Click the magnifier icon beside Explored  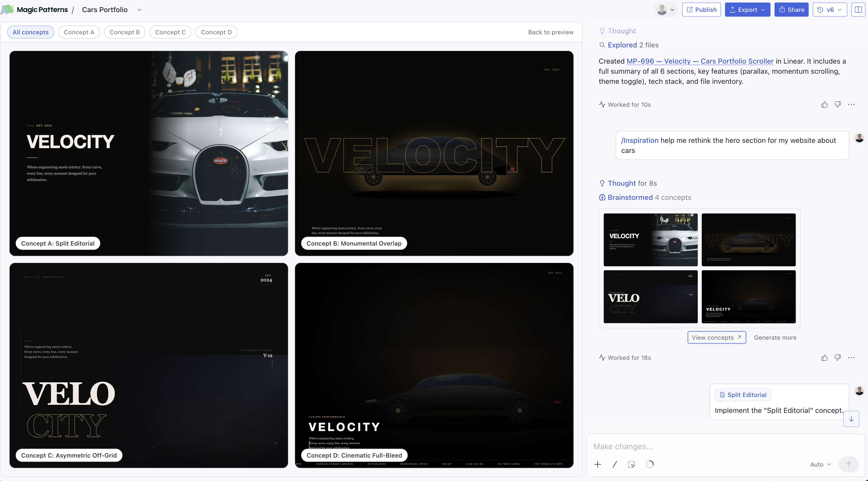[x=602, y=45]
